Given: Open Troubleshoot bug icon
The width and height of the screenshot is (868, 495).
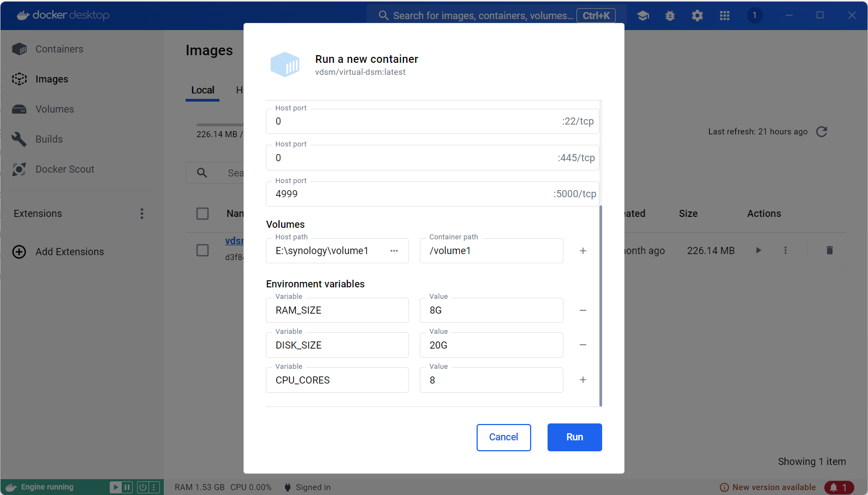Looking at the screenshot, I should tap(670, 16).
